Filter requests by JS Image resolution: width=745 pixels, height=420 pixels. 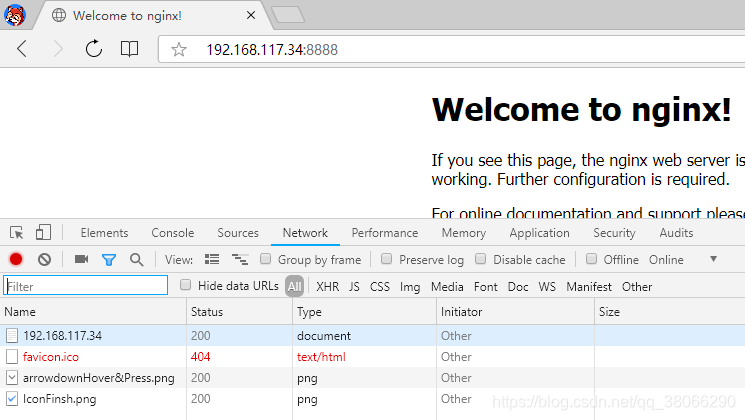click(354, 286)
